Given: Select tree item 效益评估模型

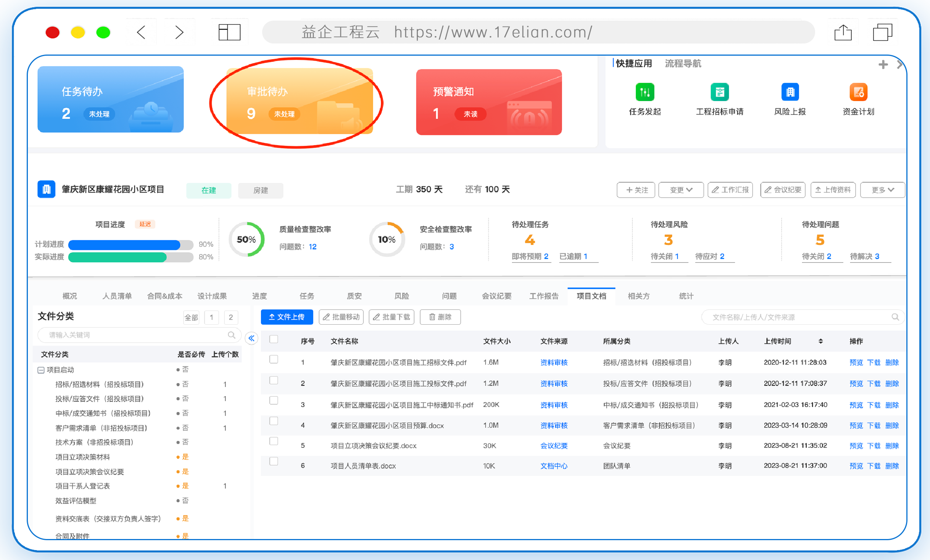Looking at the screenshot, I should (x=76, y=500).
